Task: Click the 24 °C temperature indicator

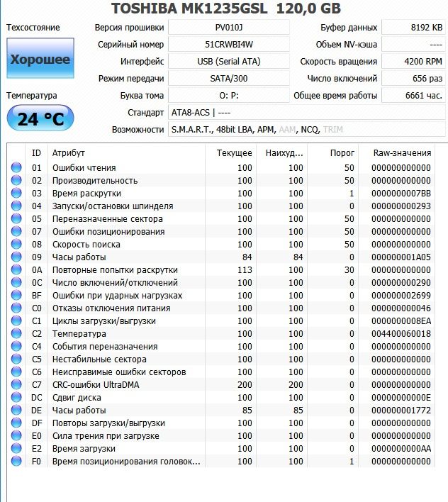Action: (x=40, y=118)
